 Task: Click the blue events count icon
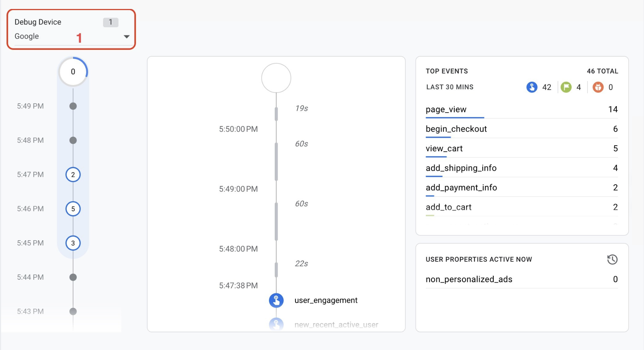coord(532,87)
